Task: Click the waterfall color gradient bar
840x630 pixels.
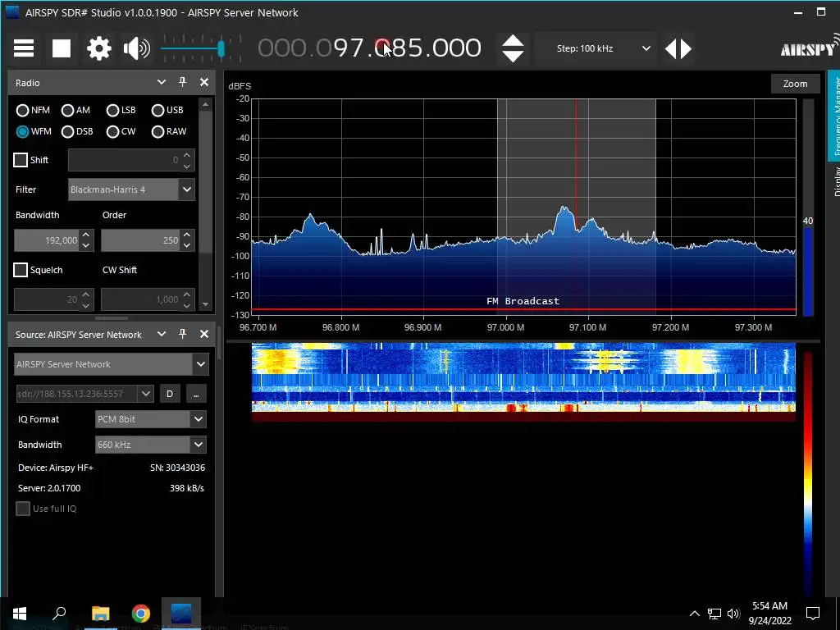Action: point(807,474)
